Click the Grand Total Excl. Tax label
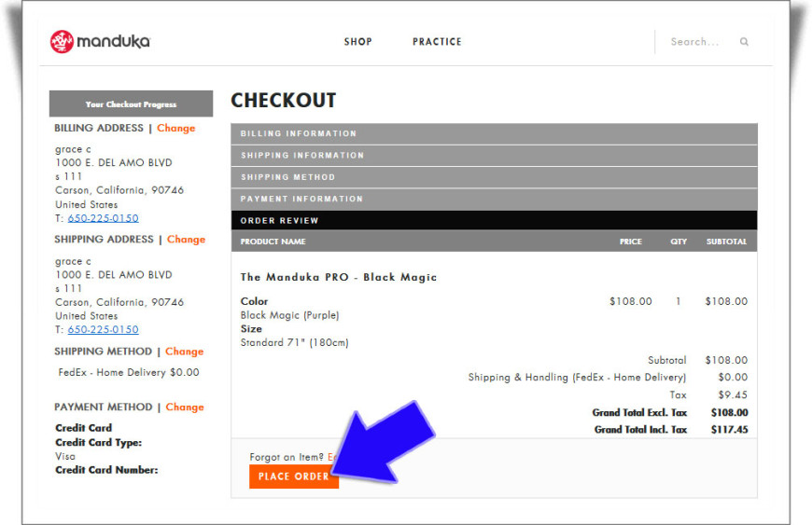 639,412
